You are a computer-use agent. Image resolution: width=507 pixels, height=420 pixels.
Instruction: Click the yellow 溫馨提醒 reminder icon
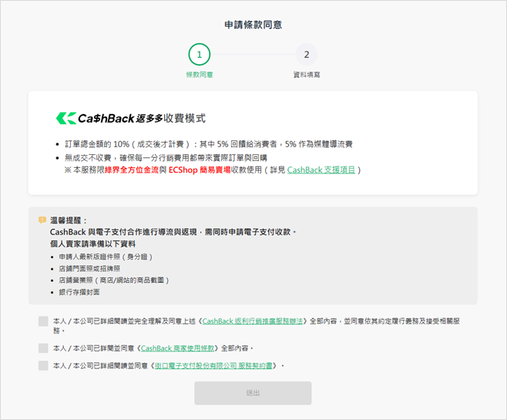pos(42,220)
